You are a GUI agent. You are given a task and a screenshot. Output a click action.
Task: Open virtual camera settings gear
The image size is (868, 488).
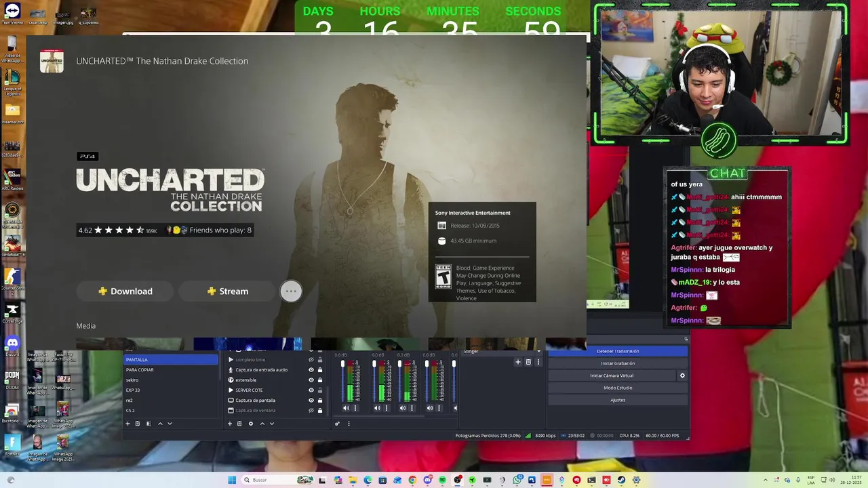click(x=682, y=375)
